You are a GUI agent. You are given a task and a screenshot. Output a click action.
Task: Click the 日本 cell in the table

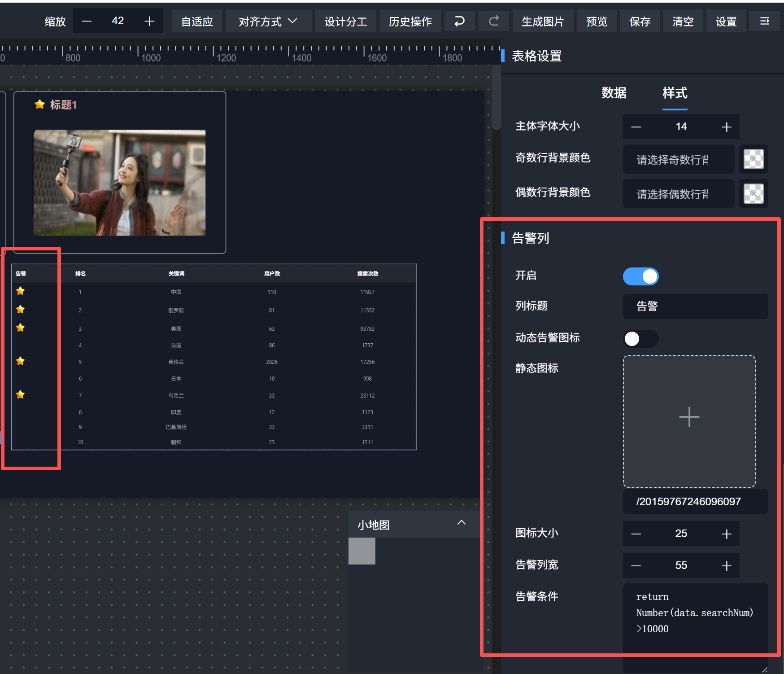point(176,379)
